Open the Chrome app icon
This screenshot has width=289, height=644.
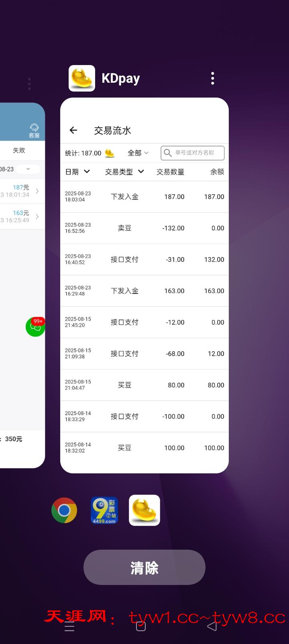click(x=64, y=510)
